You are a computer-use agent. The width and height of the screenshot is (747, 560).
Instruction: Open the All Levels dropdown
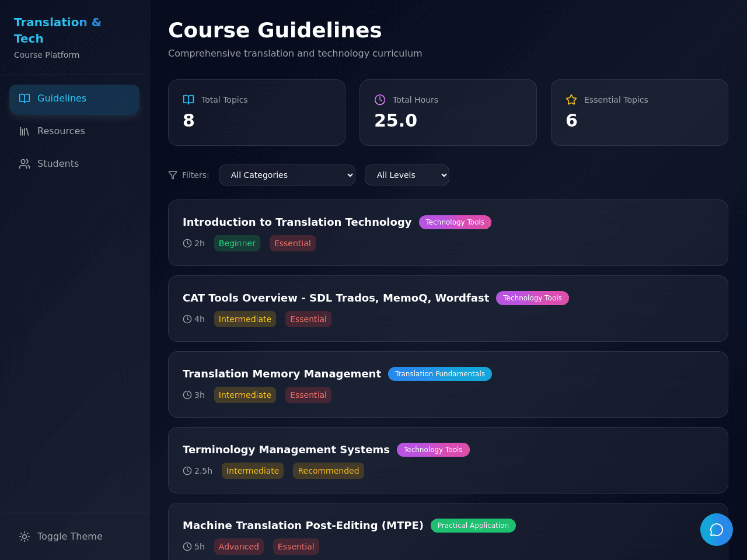tap(407, 175)
